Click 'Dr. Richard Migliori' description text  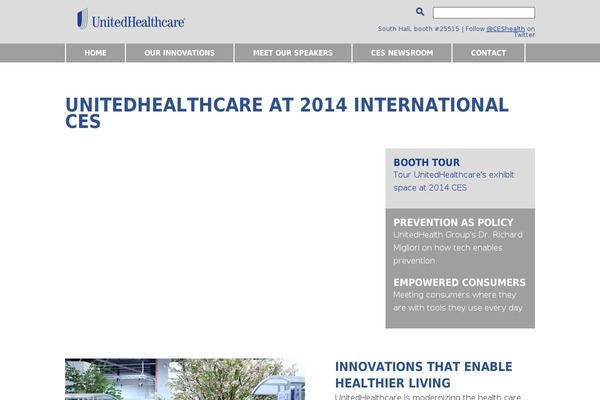pos(458,248)
